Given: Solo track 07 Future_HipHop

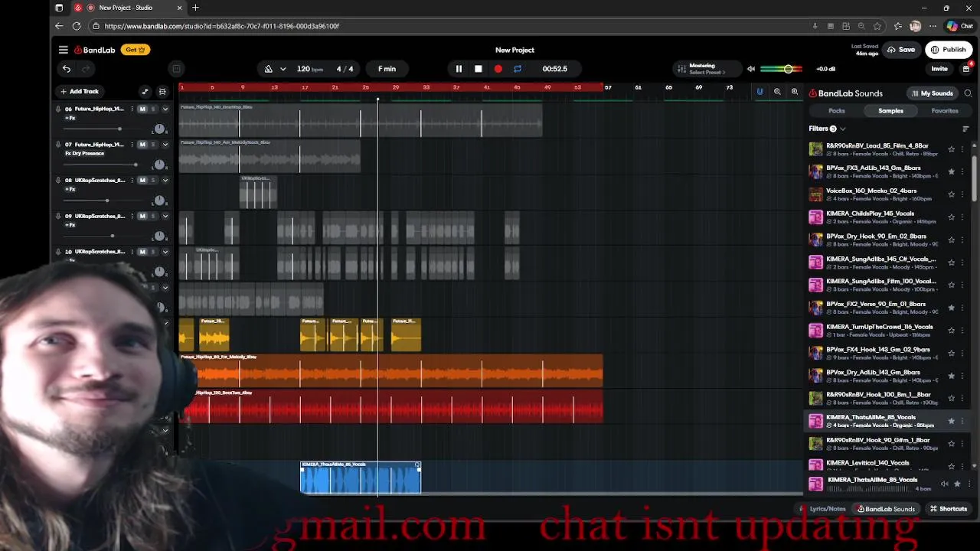Looking at the screenshot, I should coord(153,145).
